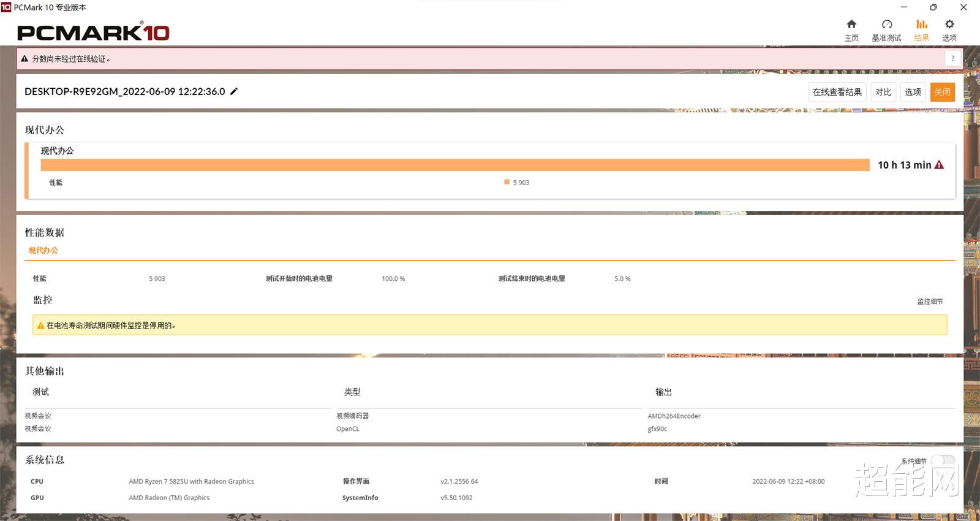Viewport: 980px width, 521px height.
Task: Click the 分数尚未经过在线验证 warning text
Action: (71, 59)
